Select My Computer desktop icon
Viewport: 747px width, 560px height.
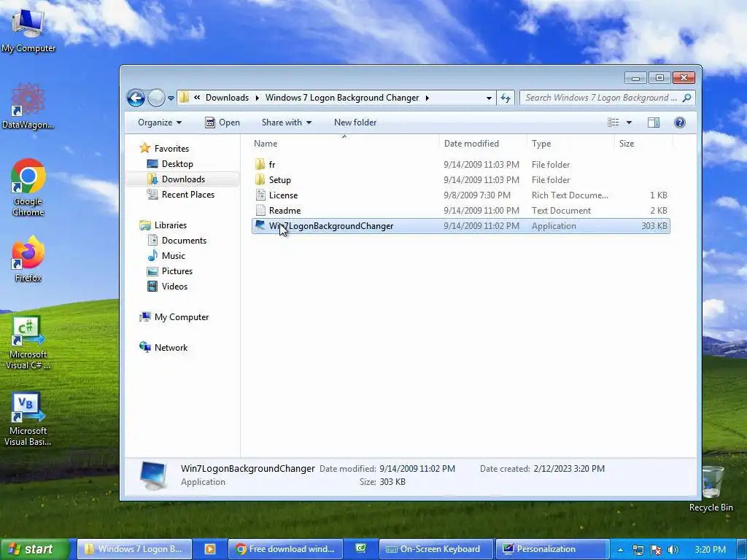(x=28, y=31)
